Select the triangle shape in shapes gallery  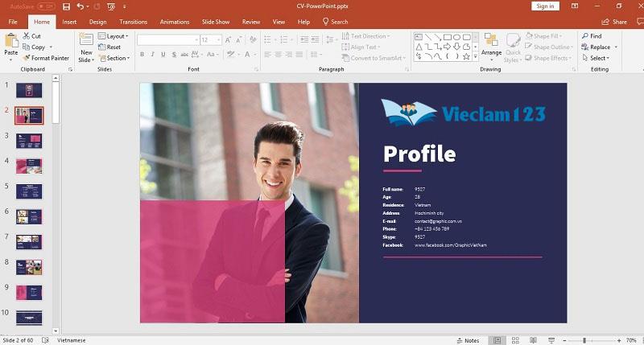(x=419, y=47)
